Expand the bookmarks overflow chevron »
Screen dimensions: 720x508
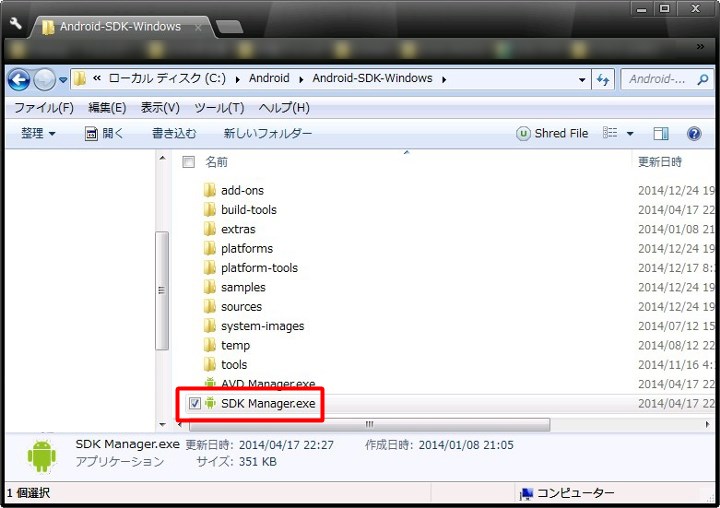700,46
